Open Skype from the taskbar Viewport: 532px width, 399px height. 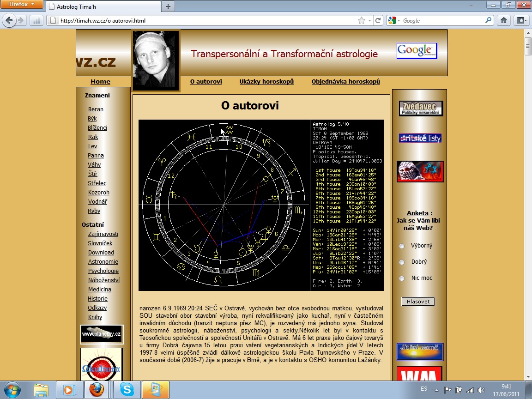[127, 390]
